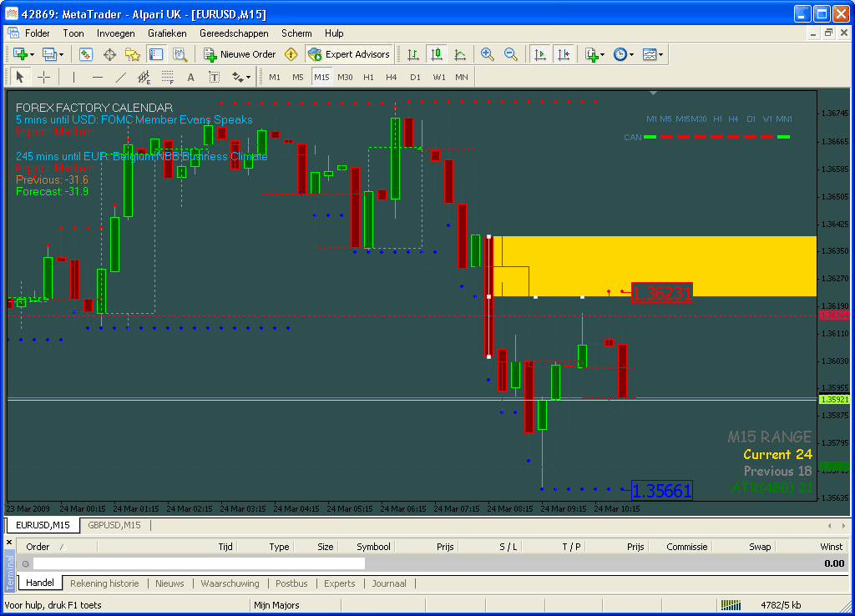Toggle candlestick chart mode
This screenshot has width=855, height=616.
pyautogui.click(x=436, y=54)
